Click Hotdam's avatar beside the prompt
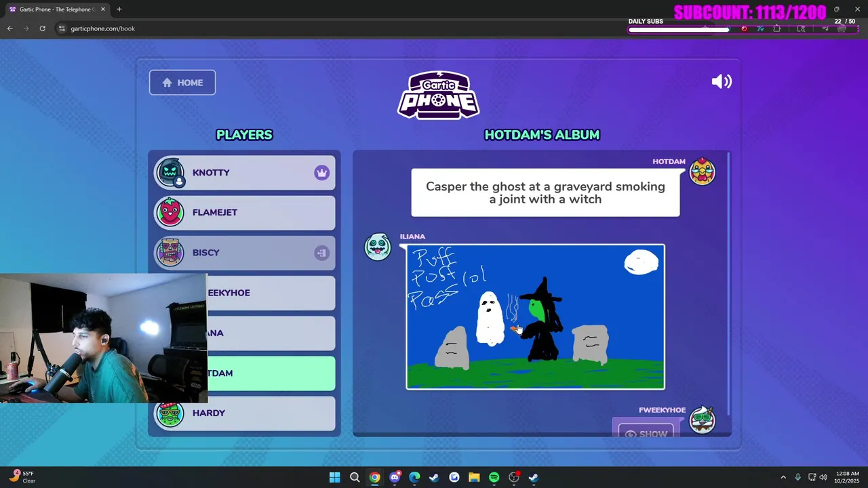 [x=703, y=172]
